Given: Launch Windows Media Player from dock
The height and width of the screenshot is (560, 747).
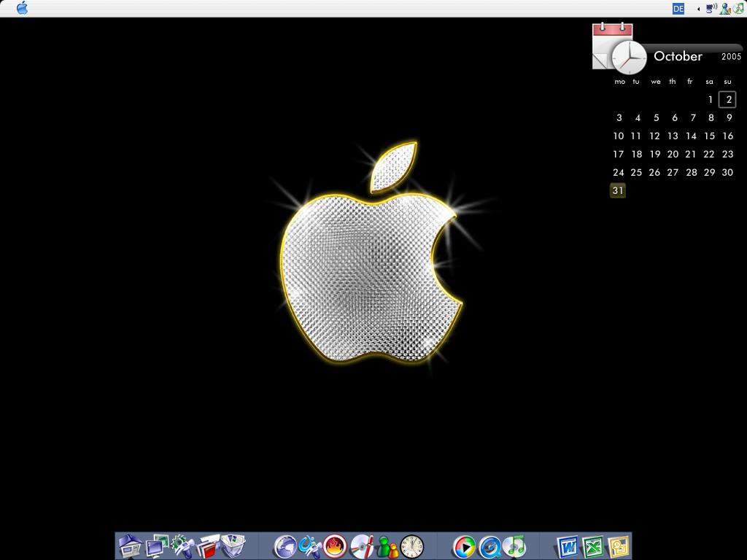Looking at the screenshot, I should [464, 546].
